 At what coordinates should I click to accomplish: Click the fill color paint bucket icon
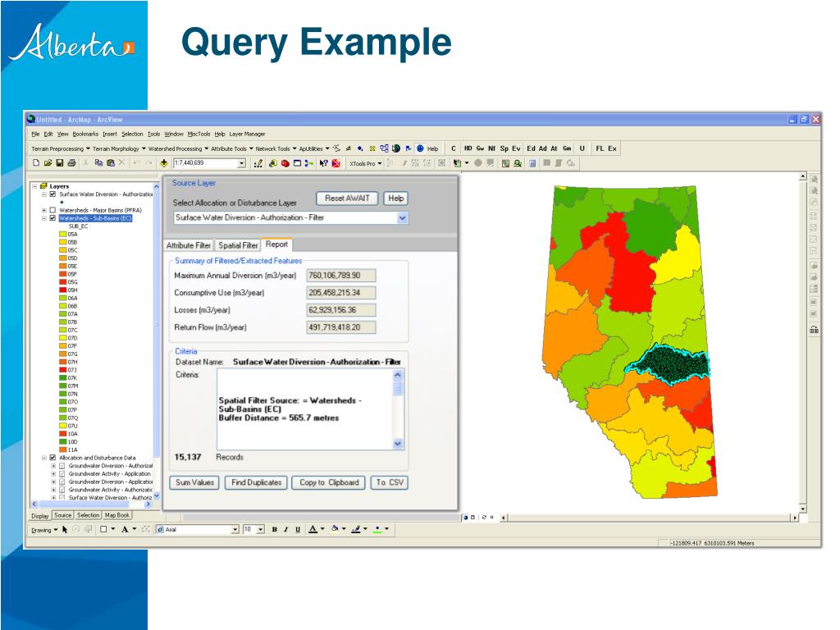point(335,529)
